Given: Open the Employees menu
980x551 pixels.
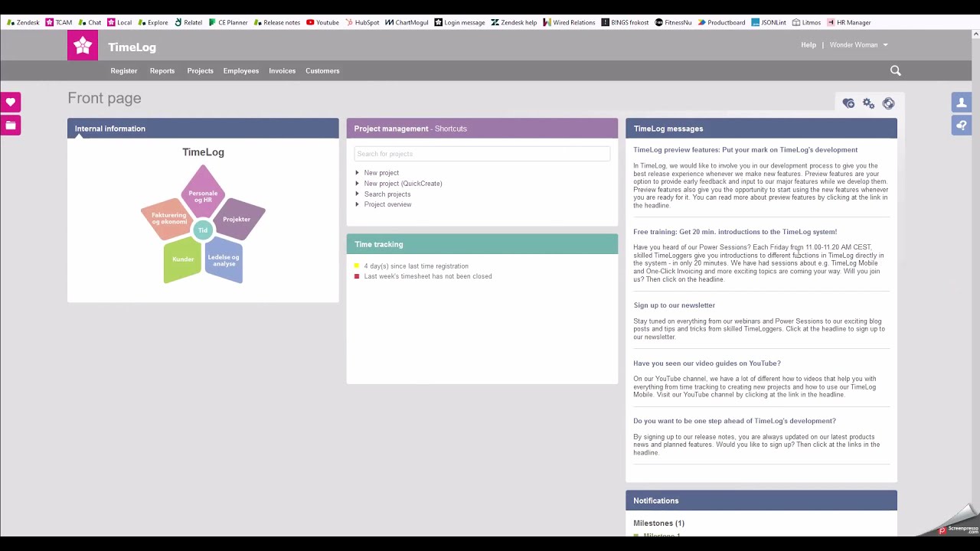Looking at the screenshot, I should pos(240,70).
